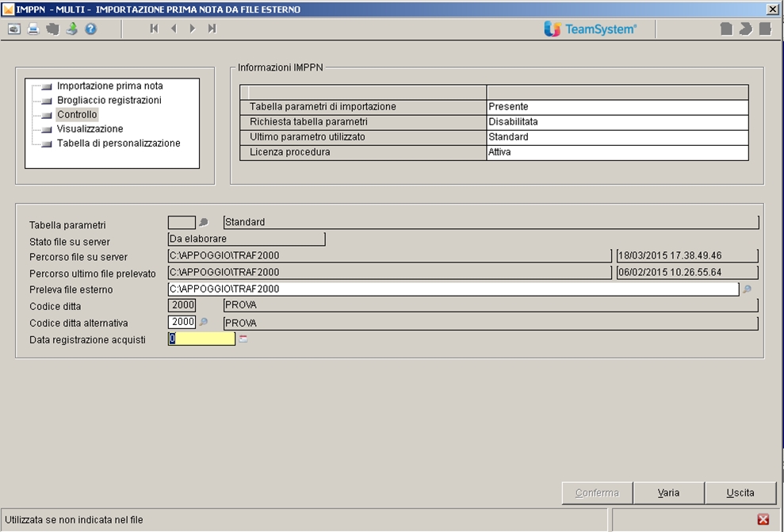Click the printer toolbar icon
This screenshot has width=784, height=532.
coord(33,29)
